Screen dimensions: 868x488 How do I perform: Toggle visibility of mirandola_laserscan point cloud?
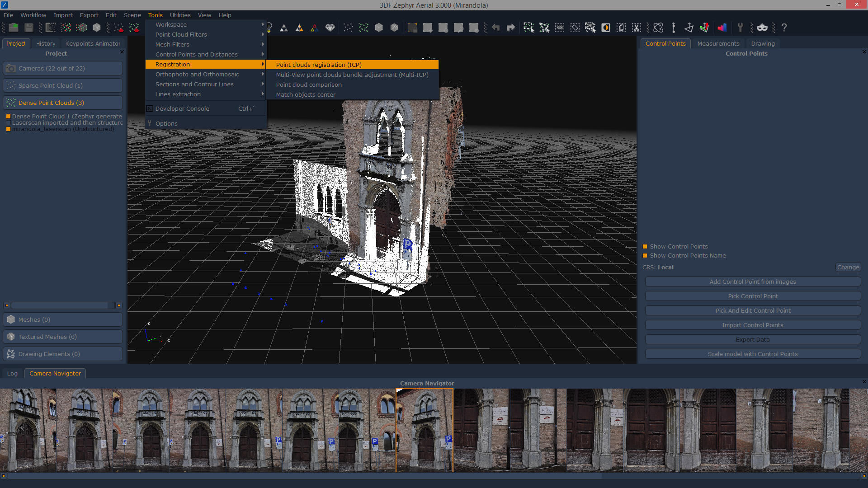point(8,129)
